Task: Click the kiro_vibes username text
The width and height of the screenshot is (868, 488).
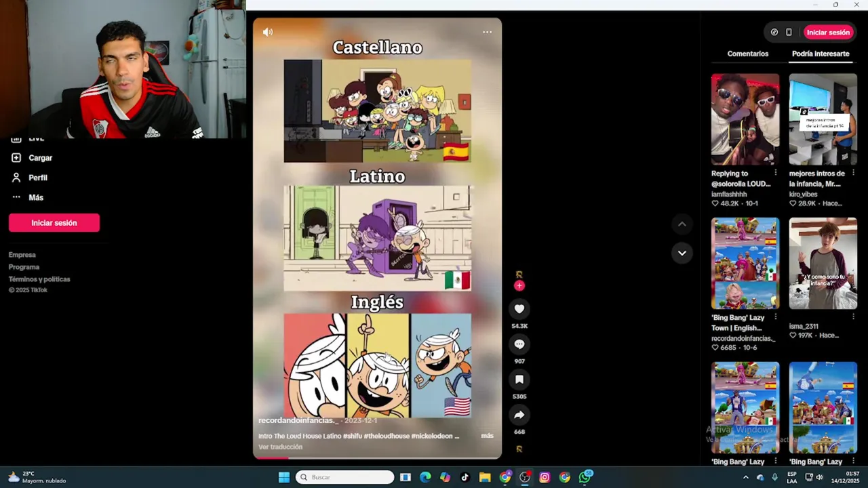Action: pyautogui.click(x=803, y=195)
